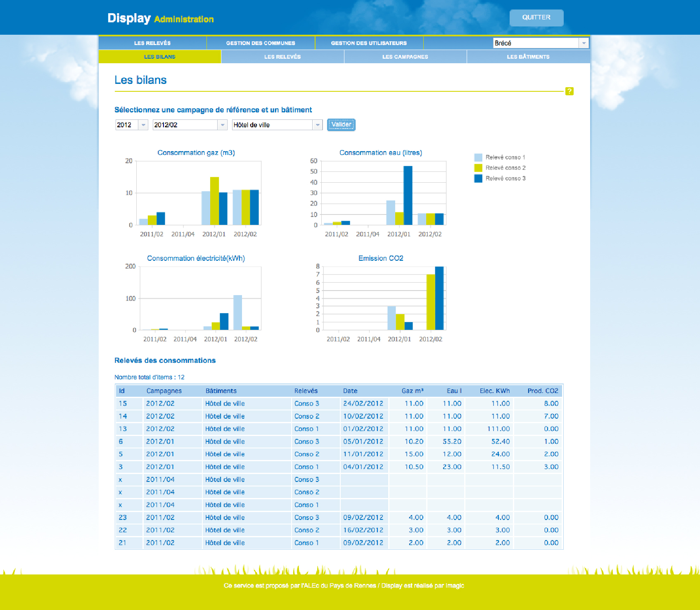The height and width of the screenshot is (610, 700).
Task: Click the yellow help question mark icon
Action: (x=569, y=91)
